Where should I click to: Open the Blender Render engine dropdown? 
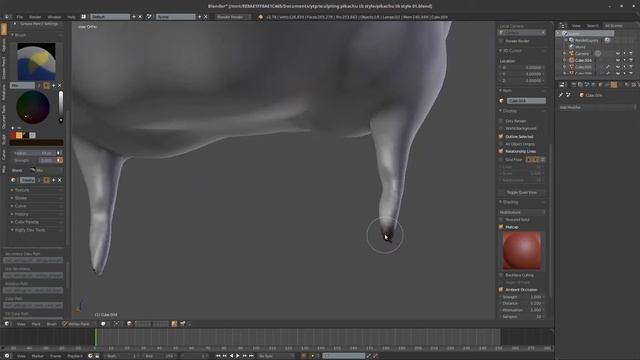(233, 17)
